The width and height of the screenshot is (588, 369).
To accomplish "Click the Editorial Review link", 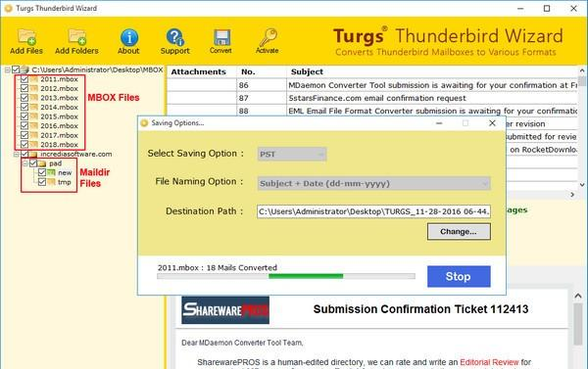I will click(x=489, y=362).
